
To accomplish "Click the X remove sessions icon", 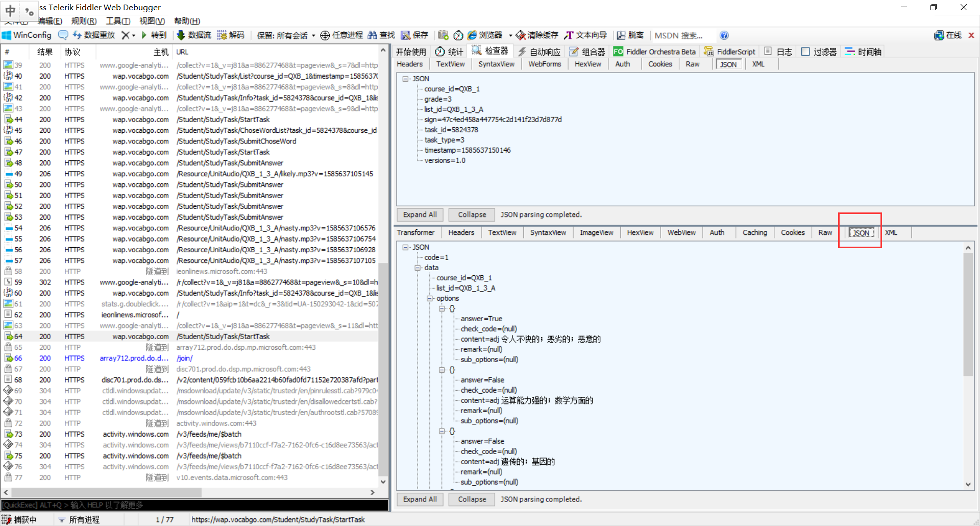I will pyautogui.click(x=126, y=35).
